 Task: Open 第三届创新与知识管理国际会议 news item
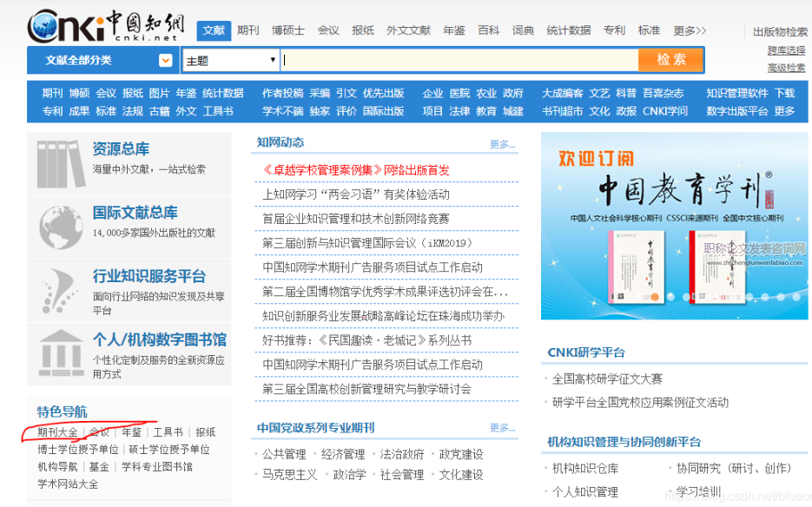pos(367,243)
